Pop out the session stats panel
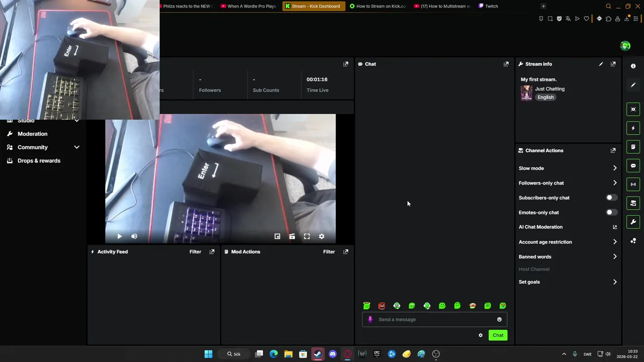This screenshot has width=644, height=362. 346,64
